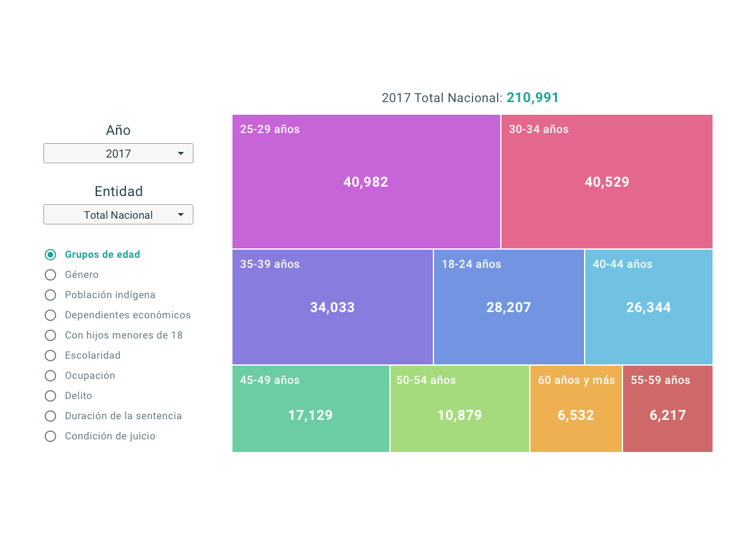Choose the Género radio option
Viewport: 756px width, 539px height.
click(x=50, y=275)
